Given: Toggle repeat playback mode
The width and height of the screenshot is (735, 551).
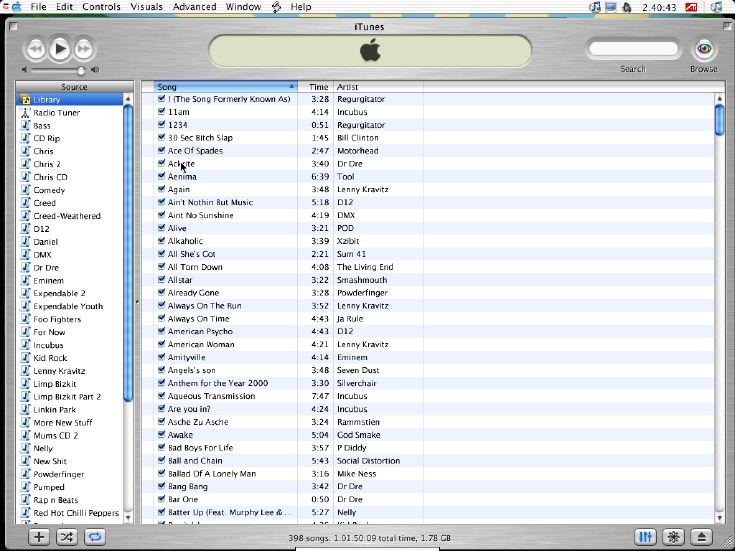Looking at the screenshot, I should [95, 537].
